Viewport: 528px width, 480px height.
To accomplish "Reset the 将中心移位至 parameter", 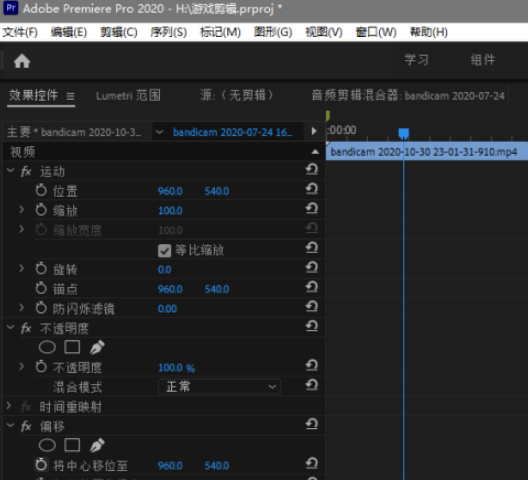I will tap(312, 463).
